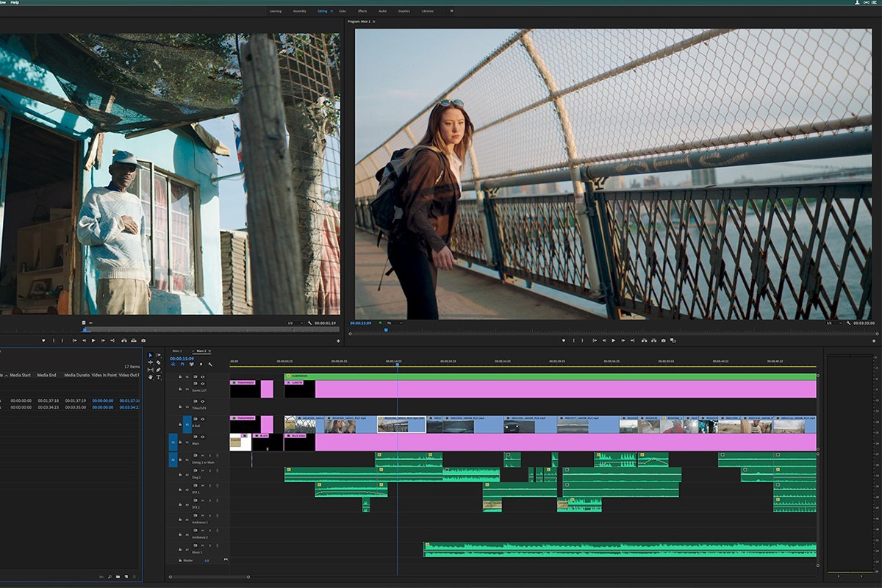Switch to the Graphics workspace

coord(404,11)
